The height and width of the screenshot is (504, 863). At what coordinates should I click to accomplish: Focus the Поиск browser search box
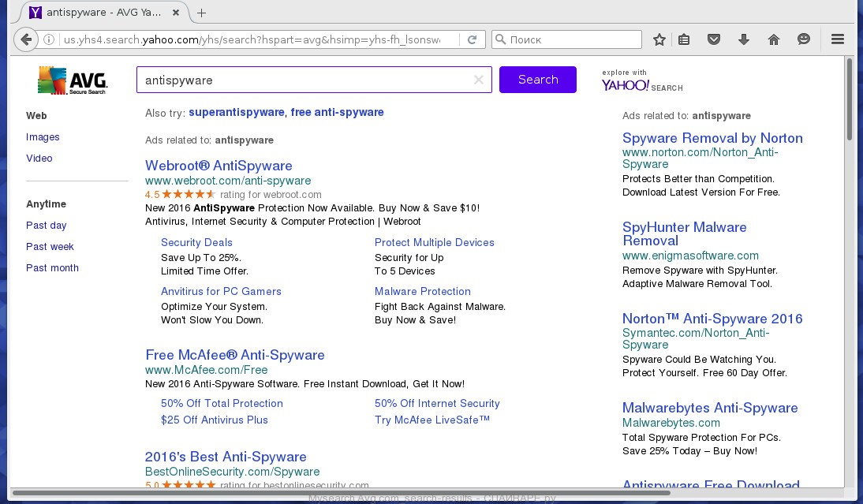566,39
